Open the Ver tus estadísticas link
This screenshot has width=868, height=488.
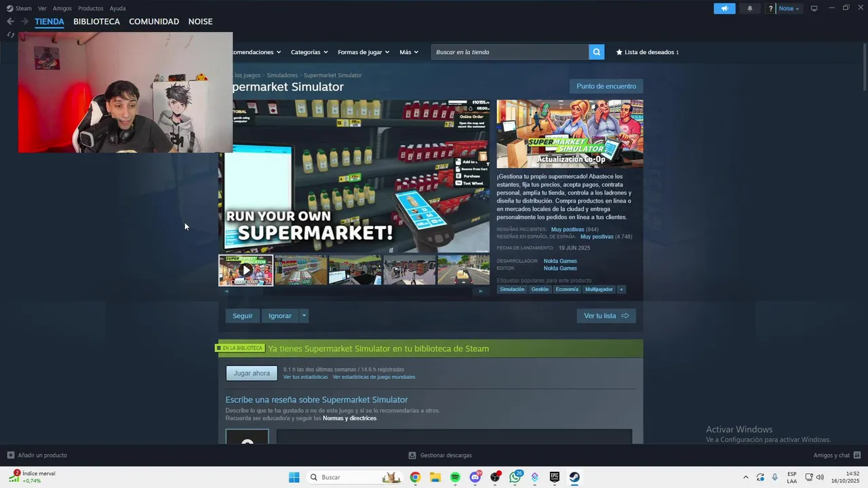pos(305,377)
